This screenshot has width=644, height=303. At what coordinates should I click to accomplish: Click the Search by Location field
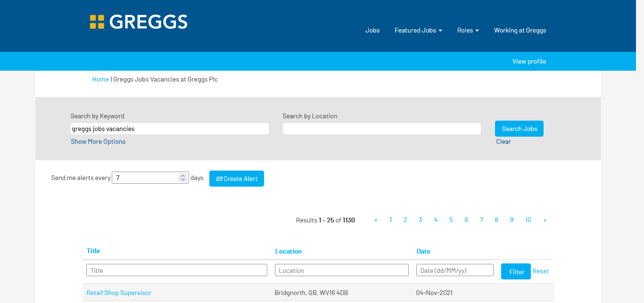coord(381,129)
